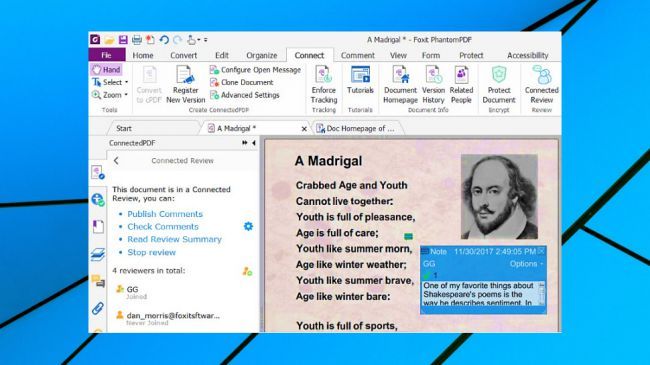Click the Stop review link
Viewport: 650px width, 365px height.
[151, 252]
